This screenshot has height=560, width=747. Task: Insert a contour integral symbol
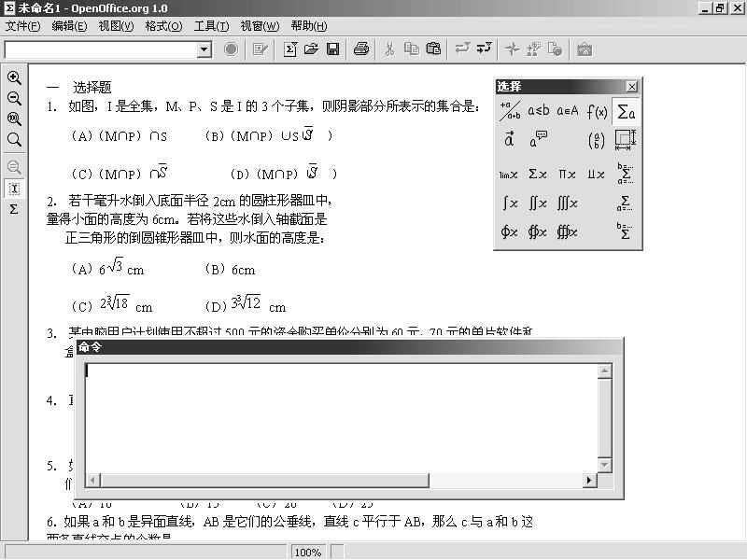tap(510, 232)
